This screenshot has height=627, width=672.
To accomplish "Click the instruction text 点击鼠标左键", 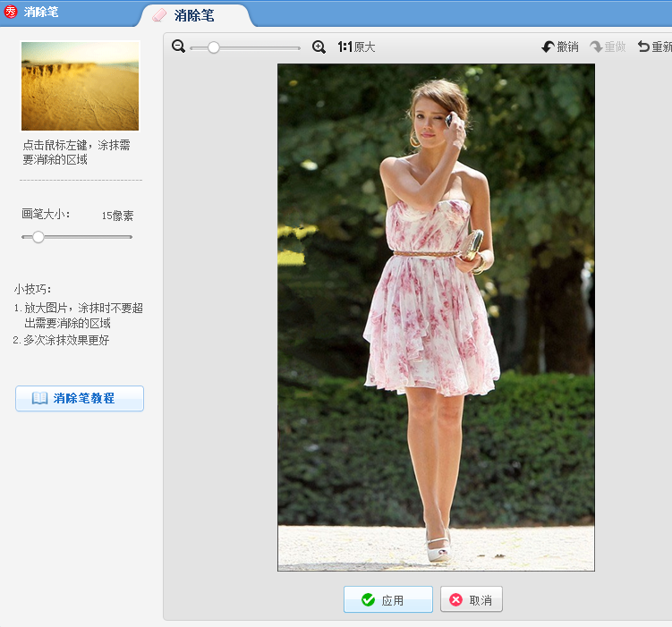I will tap(55, 145).
